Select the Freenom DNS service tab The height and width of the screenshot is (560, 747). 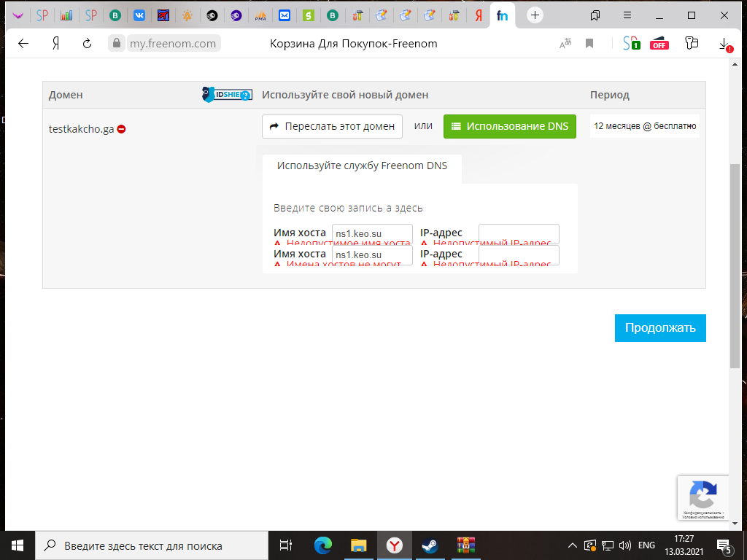click(361, 166)
